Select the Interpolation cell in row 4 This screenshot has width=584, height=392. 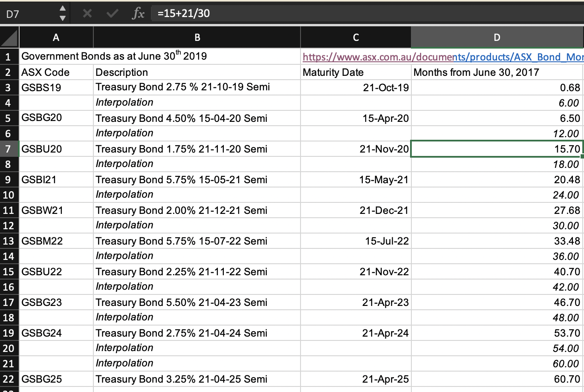196,103
